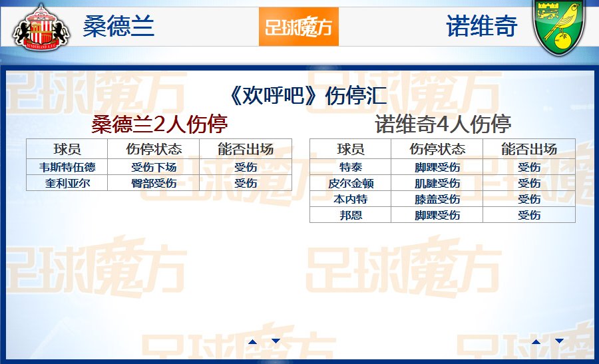This screenshot has width=599, height=364.
Task: Click the right panel up arrow
Action: pos(536,341)
